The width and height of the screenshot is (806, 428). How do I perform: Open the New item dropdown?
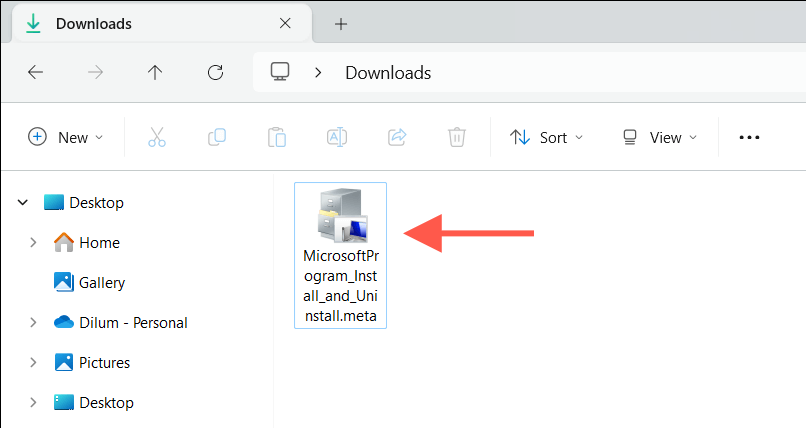[66, 137]
